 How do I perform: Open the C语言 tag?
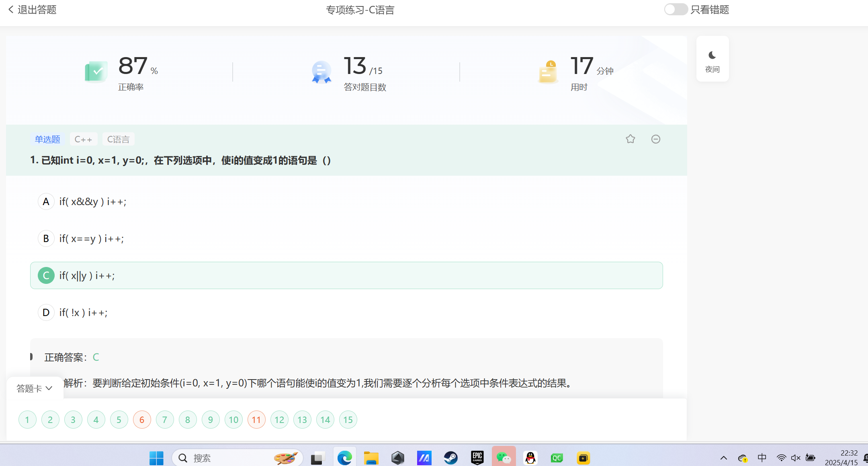(x=118, y=139)
